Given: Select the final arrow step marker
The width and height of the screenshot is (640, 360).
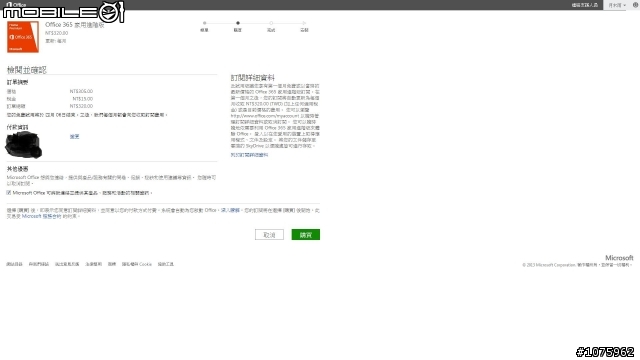Looking at the screenshot, I should [x=304, y=23].
